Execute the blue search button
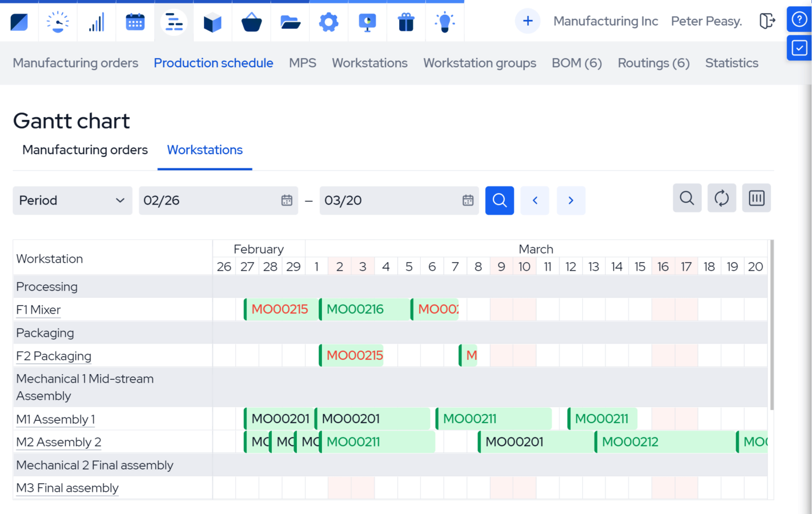 (x=499, y=200)
